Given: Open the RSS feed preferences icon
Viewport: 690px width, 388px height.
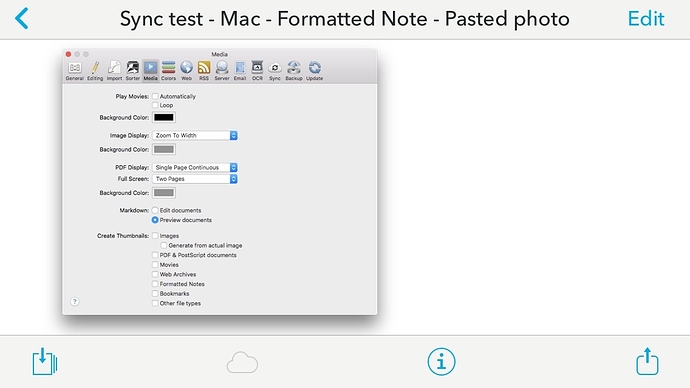Looking at the screenshot, I should tap(204, 71).
